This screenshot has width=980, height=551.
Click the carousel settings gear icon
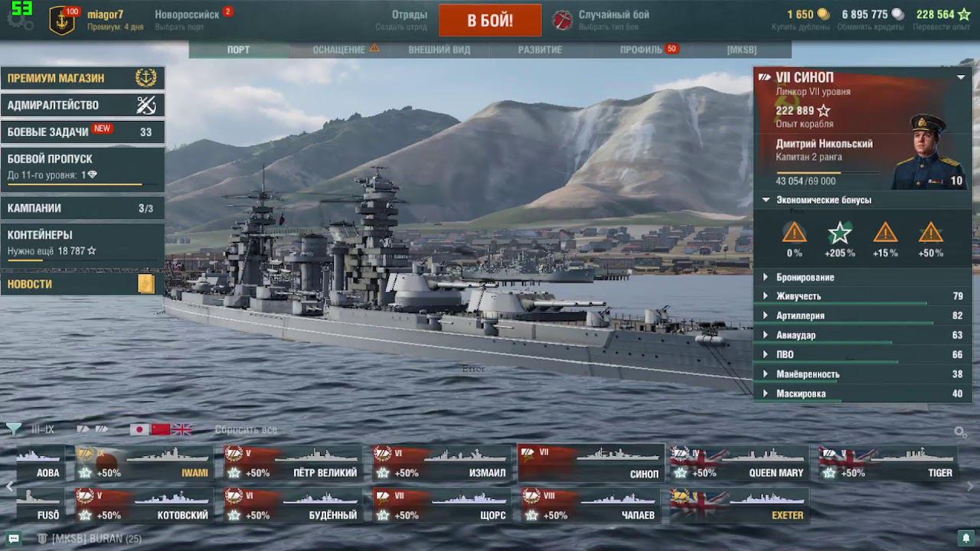[960, 432]
